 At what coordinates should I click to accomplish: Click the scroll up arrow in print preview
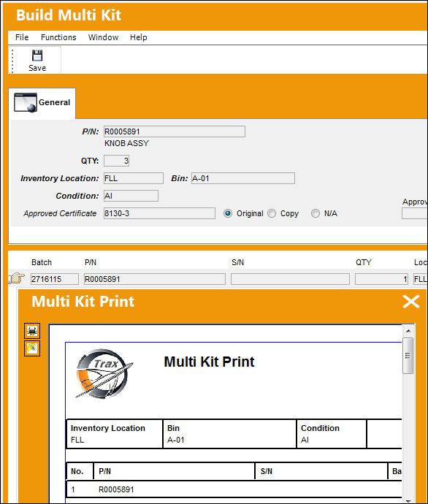pos(408,331)
